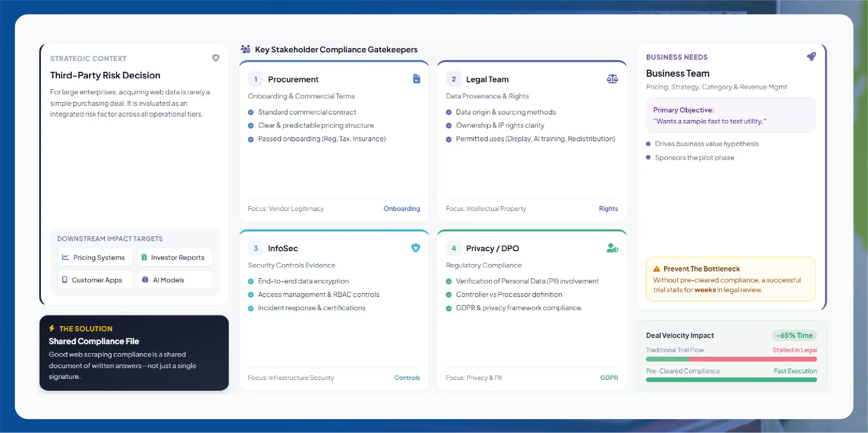Click the -65% Time badge
This screenshot has width=868, height=433.
click(794, 336)
